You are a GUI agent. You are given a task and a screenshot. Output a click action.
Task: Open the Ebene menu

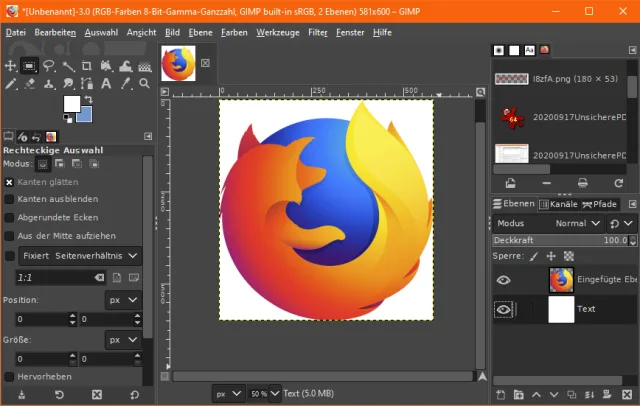199,32
